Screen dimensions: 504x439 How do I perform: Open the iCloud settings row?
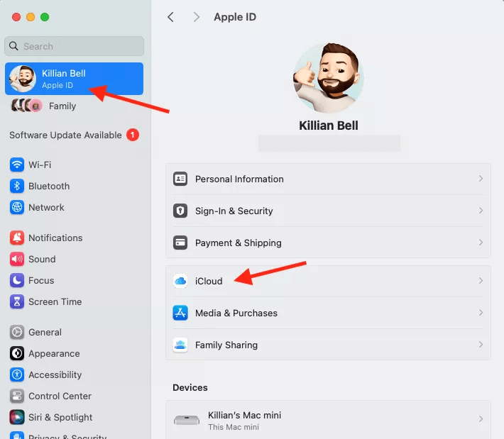pyautogui.click(x=328, y=281)
